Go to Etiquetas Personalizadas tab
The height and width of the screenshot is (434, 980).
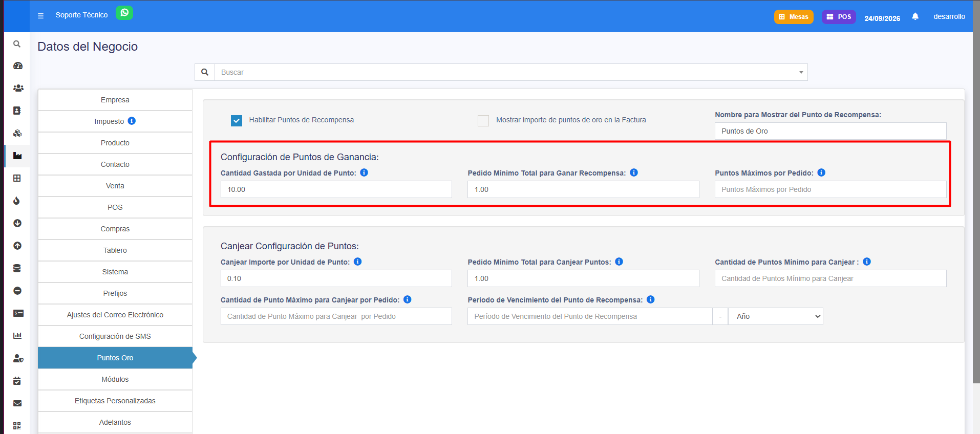[115, 401]
